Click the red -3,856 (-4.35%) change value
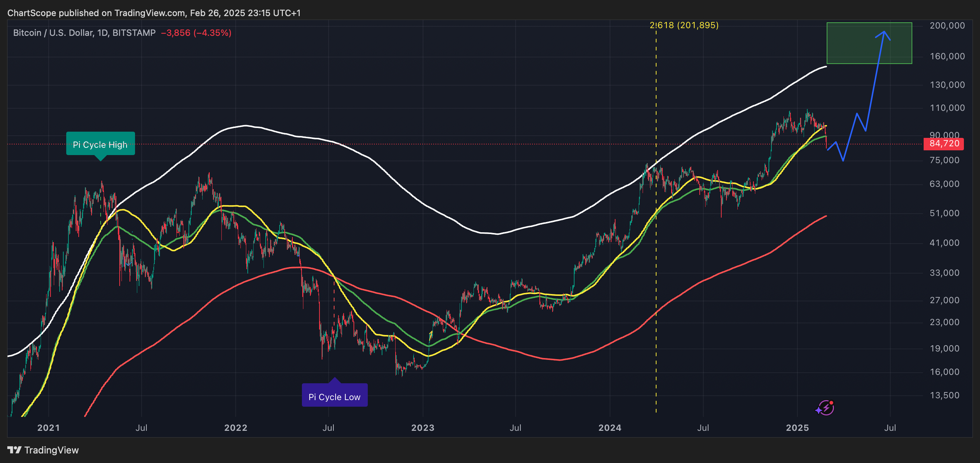This screenshot has height=463, width=980. coord(196,33)
